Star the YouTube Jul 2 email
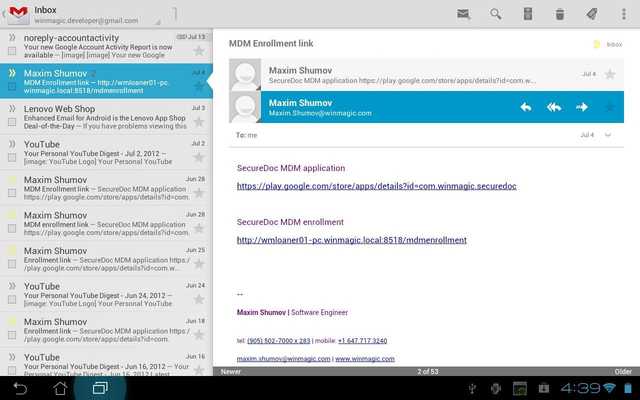 tap(199, 157)
